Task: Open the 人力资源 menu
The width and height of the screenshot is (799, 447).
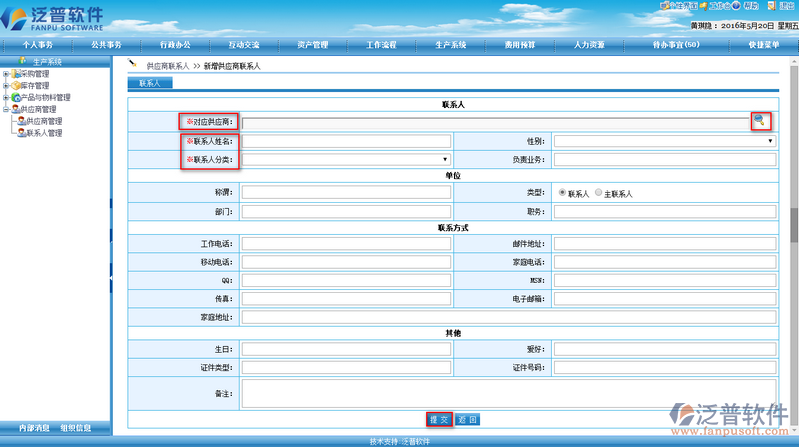Action: 589,45
